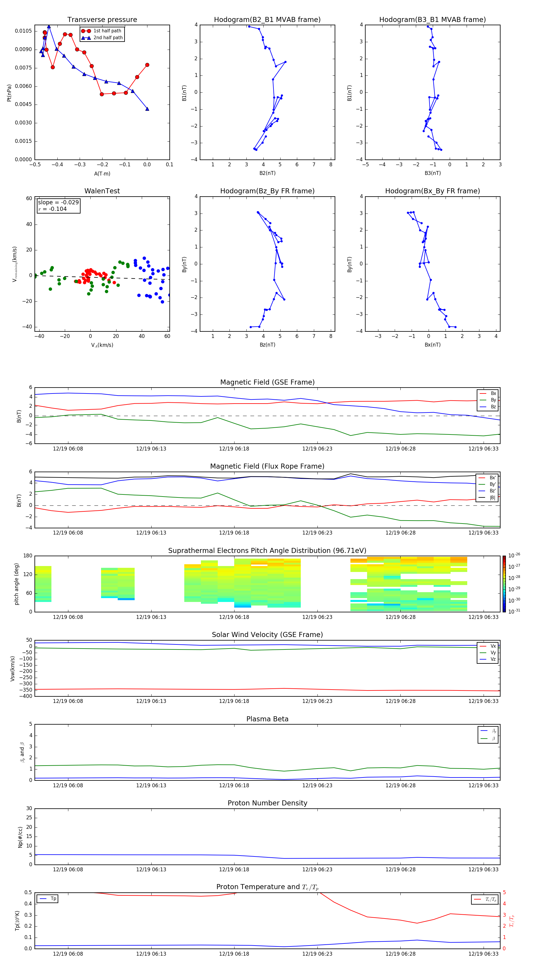The width and height of the screenshot is (535, 980).
Task: Click the 'Transverse pressure' plot title
Action: pos(102,19)
